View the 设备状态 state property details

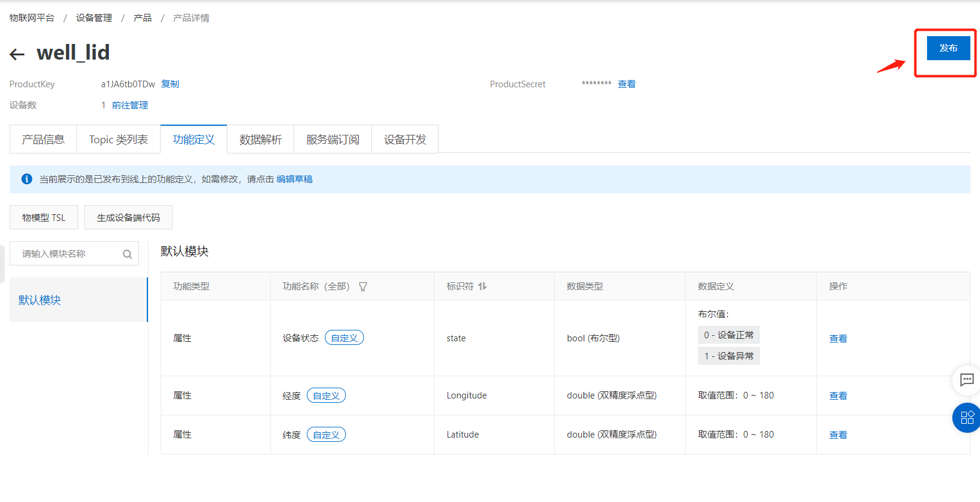(x=838, y=339)
